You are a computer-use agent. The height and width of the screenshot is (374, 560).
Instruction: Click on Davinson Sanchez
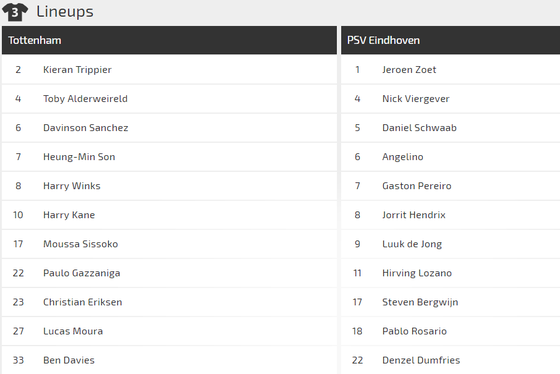click(85, 128)
